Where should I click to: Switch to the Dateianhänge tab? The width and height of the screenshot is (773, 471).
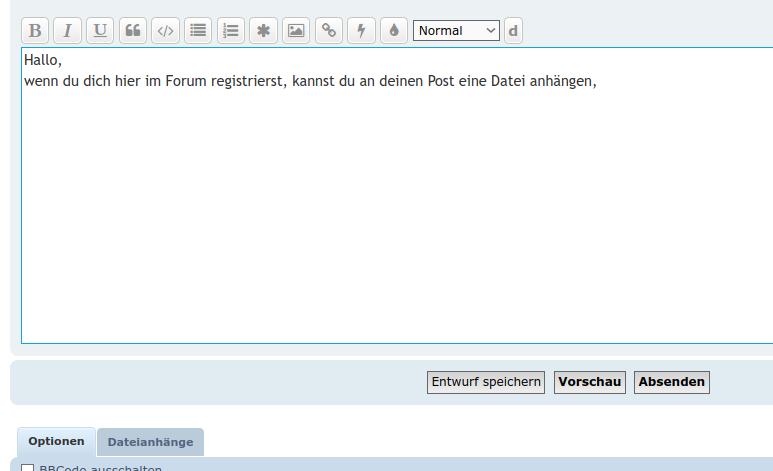150,442
